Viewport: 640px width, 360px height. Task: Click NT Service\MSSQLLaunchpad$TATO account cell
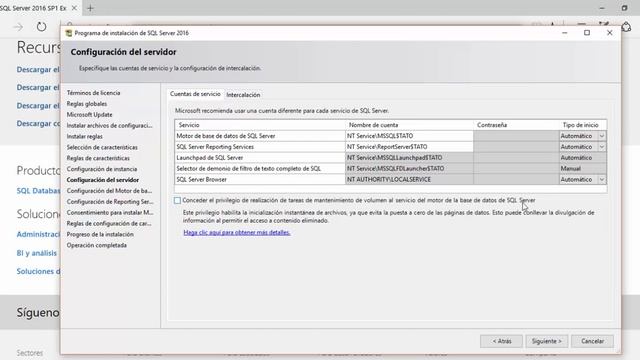click(x=409, y=158)
